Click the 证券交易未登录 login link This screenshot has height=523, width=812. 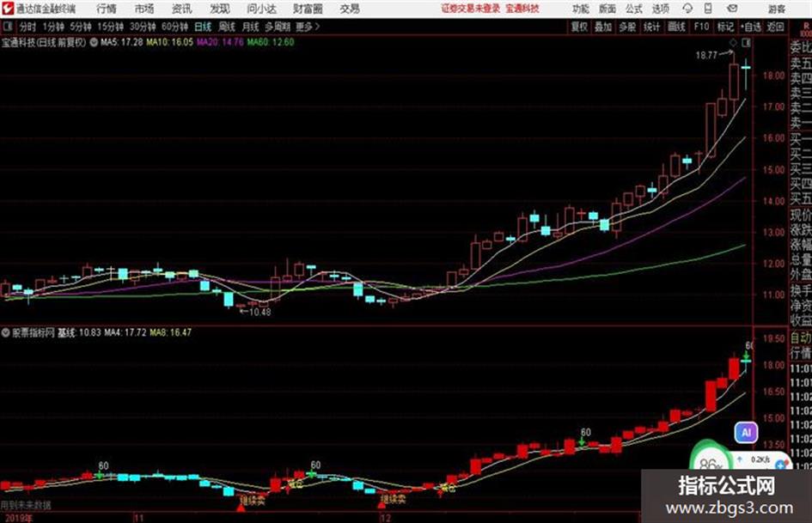(x=471, y=9)
